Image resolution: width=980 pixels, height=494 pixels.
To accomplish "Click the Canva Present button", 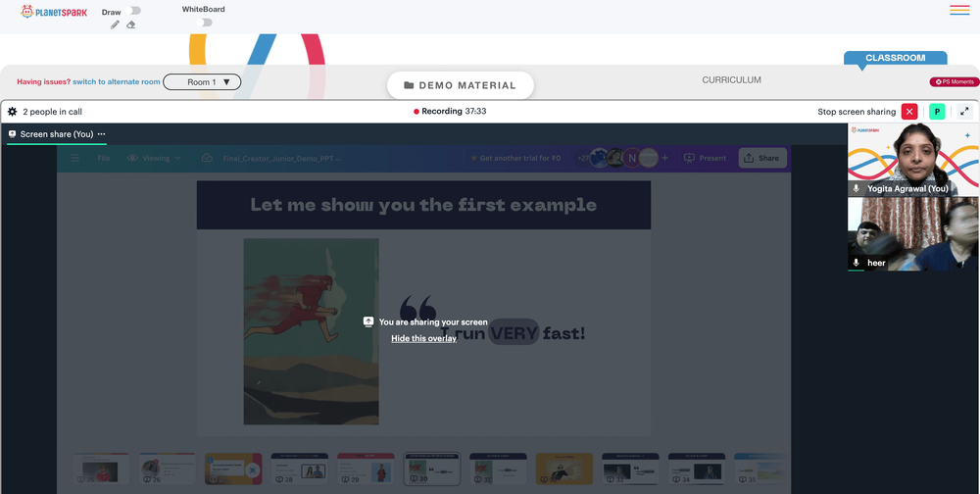I will [706, 158].
